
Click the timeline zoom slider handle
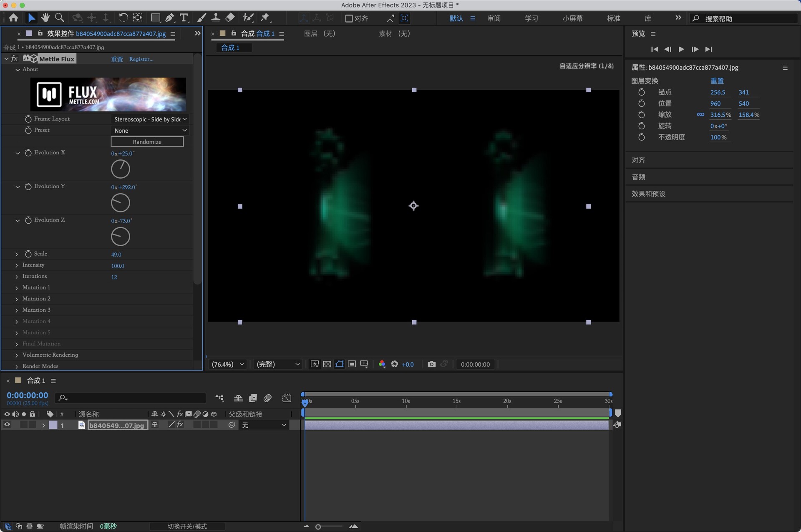click(x=318, y=527)
